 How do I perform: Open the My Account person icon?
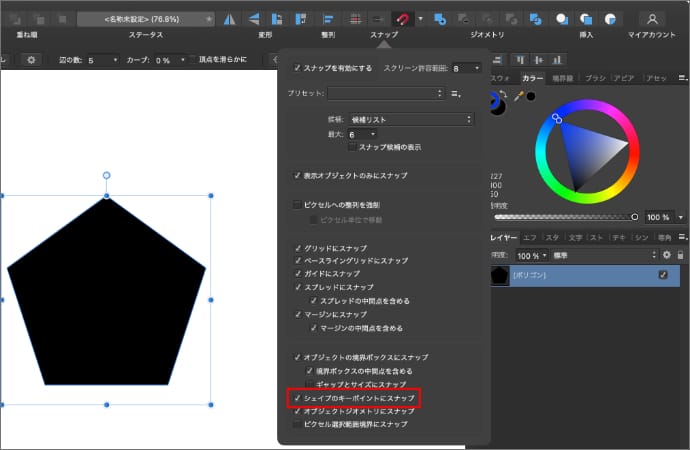click(652, 18)
